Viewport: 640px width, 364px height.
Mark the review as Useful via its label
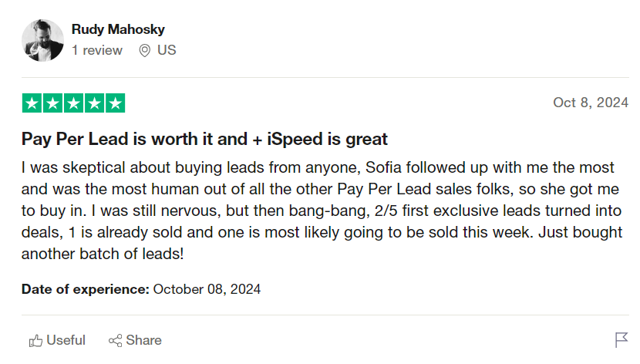tap(66, 340)
